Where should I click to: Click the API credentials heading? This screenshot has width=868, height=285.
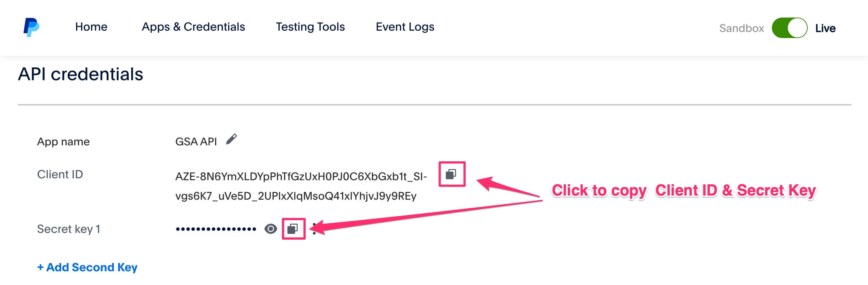click(x=80, y=74)
